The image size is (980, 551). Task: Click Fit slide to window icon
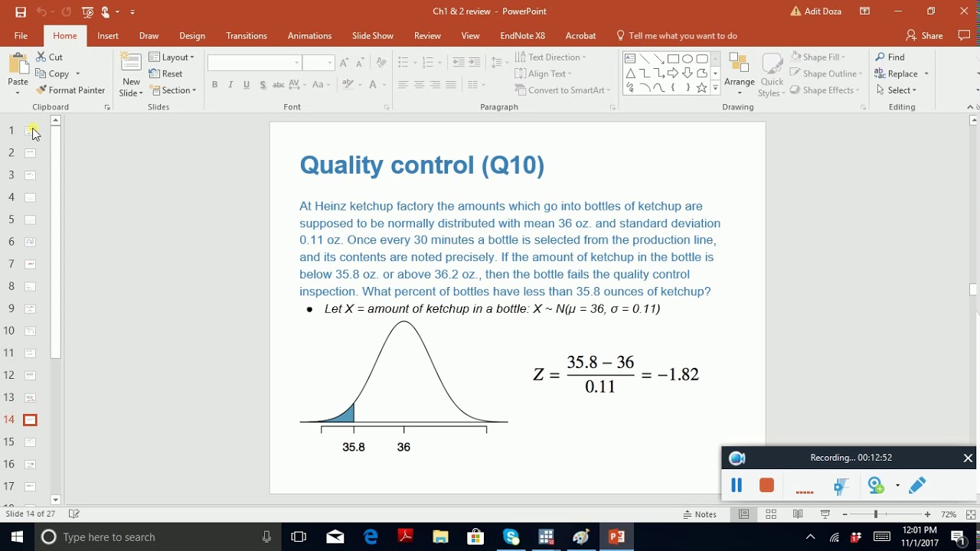click(x=971, y=514)
